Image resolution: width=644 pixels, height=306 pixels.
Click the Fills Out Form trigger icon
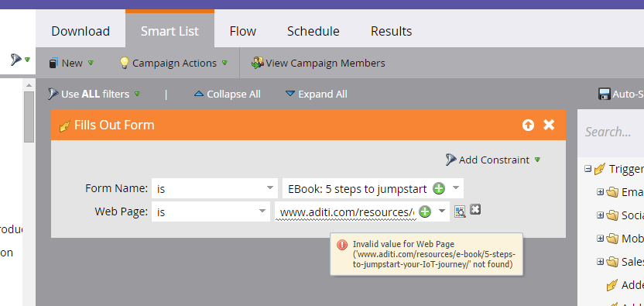[x=65, y=125]
